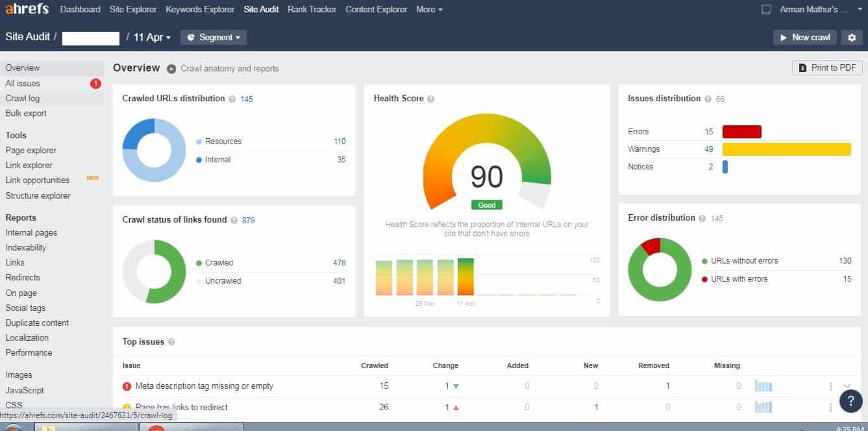Open Link opportunities tool
This screenshot has height=431, width=868.
pos(38,180)
